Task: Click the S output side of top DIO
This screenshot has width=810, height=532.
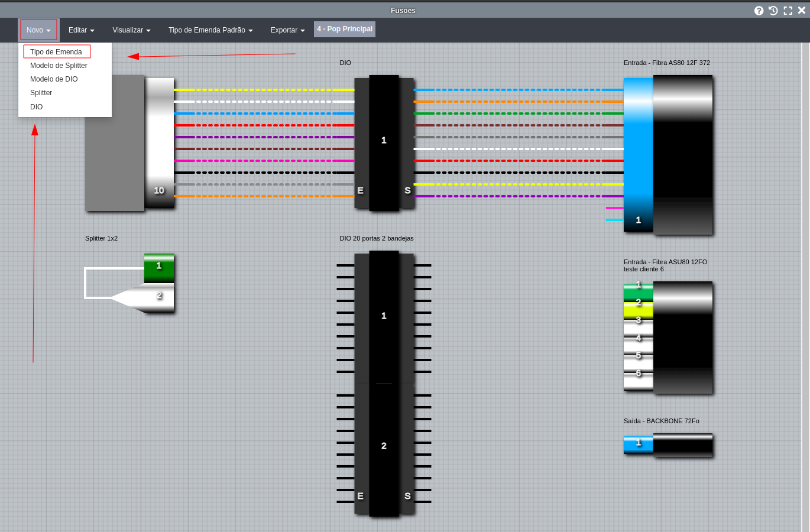Action: coord(407,143)
